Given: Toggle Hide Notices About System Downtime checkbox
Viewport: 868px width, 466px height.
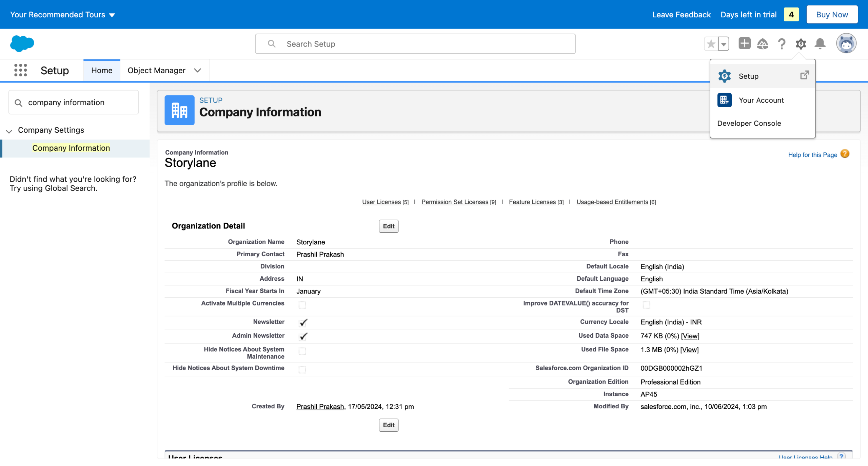Looking at the screenshot, I should [x=302, y=370].
